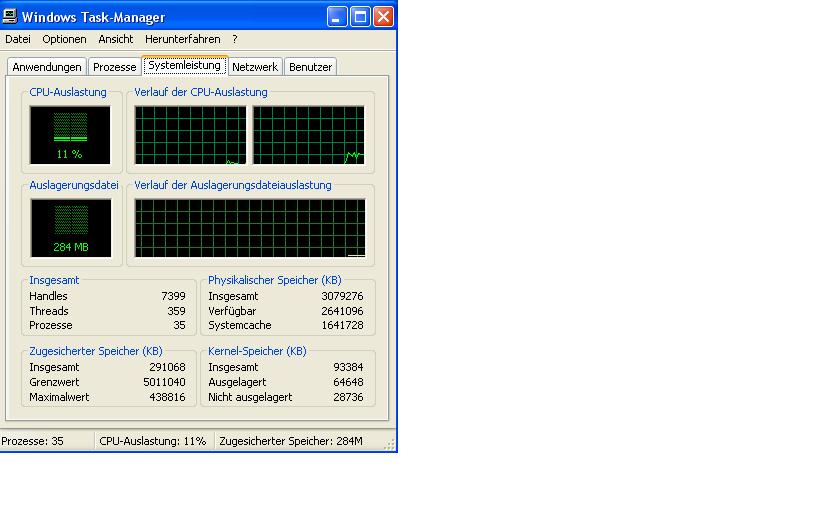The width and height of the screenshot is (840, 525).
Task: Click the Systemcache label
Action: [239, 325]
